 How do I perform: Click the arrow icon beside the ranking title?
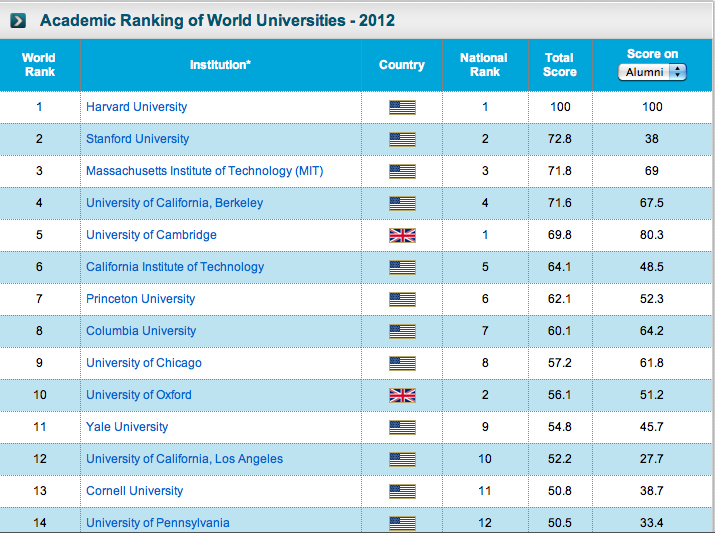pos(18,21)
